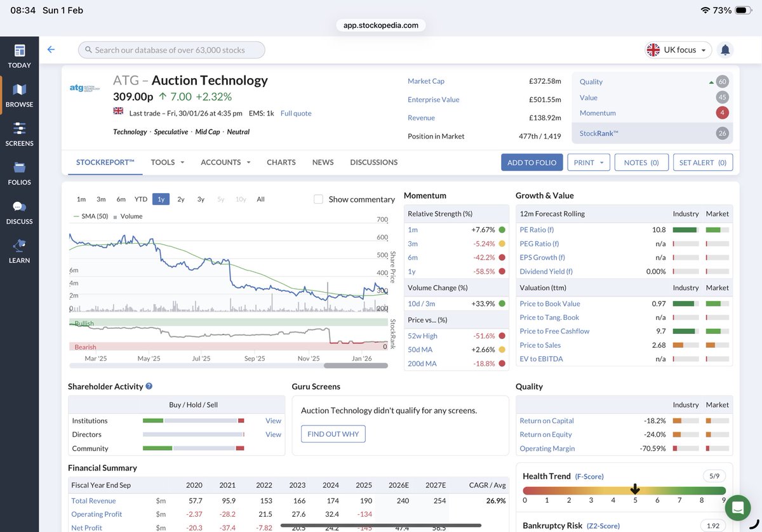Image resolution: width=762 pixels, height=532 pixels.
Task: Click the 52w High momentum row
Action: coord(457,336)
